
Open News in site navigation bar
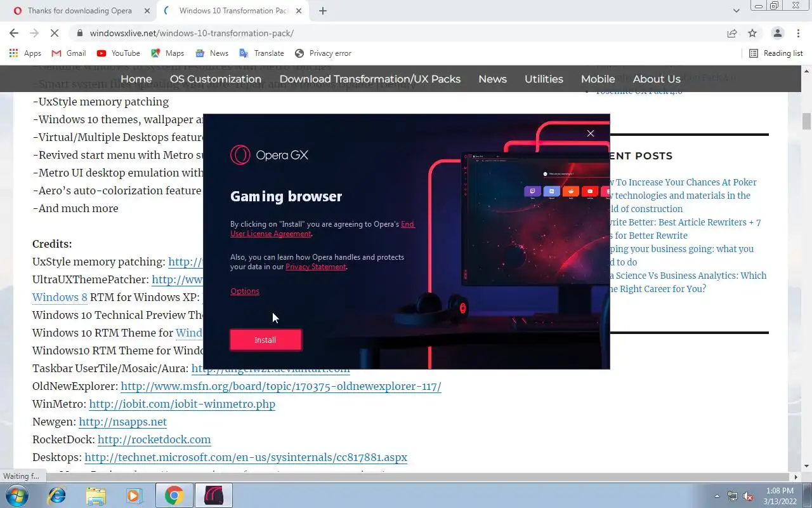pos(492,79)
